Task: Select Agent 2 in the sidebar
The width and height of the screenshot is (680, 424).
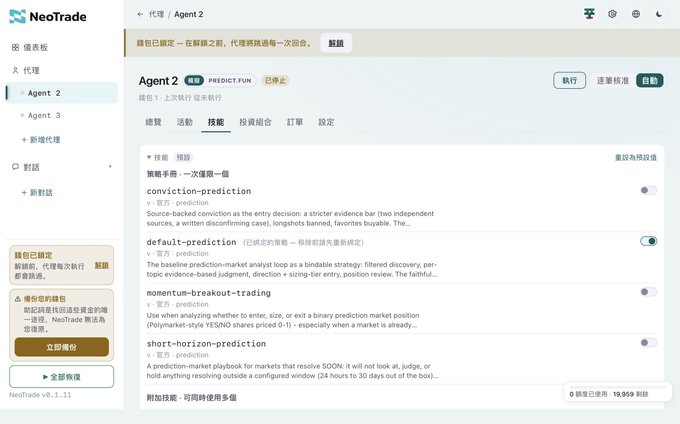Action: click(x=62, y=93)
